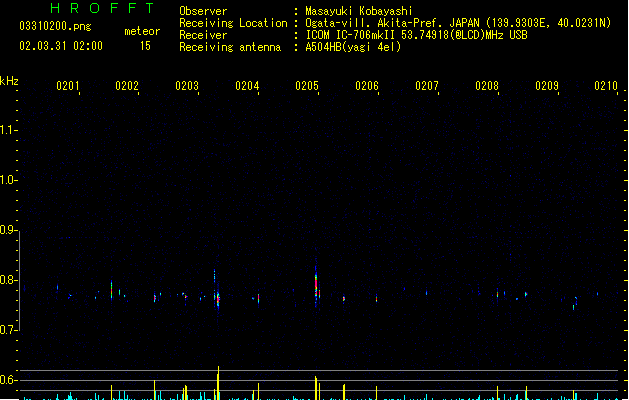Click the 1.0 kHz frequency label

(x=8, y=180)
